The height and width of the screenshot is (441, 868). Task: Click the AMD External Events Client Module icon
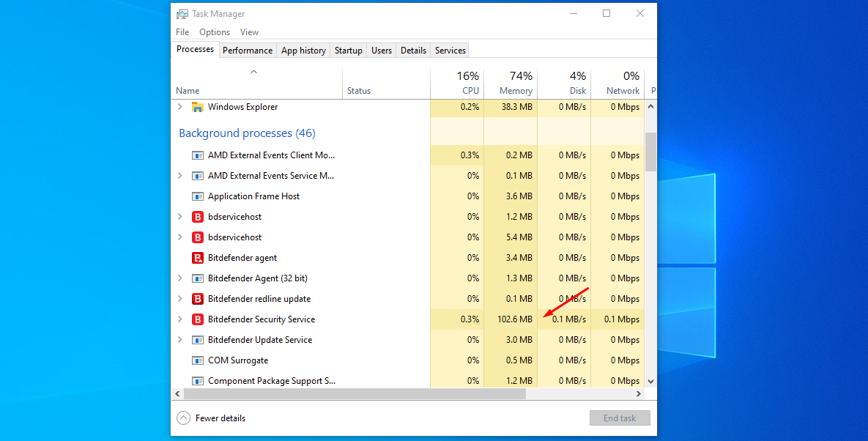click(198, 155)
